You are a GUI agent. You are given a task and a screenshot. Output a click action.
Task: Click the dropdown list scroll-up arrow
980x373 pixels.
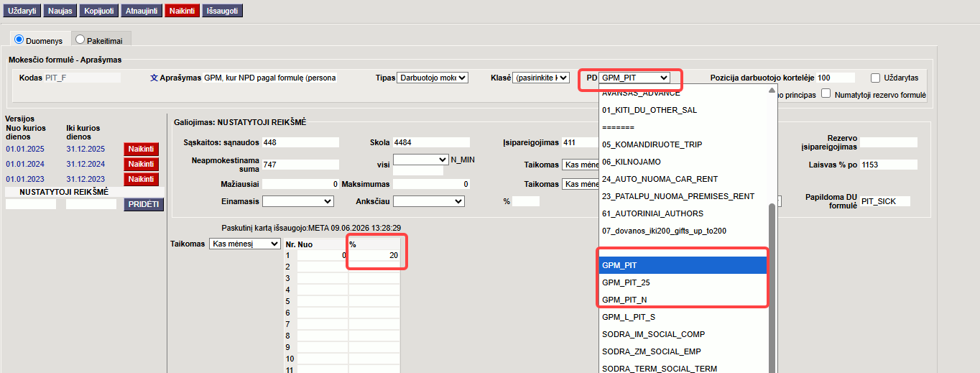pyautogui.click(x=772, y=91)
